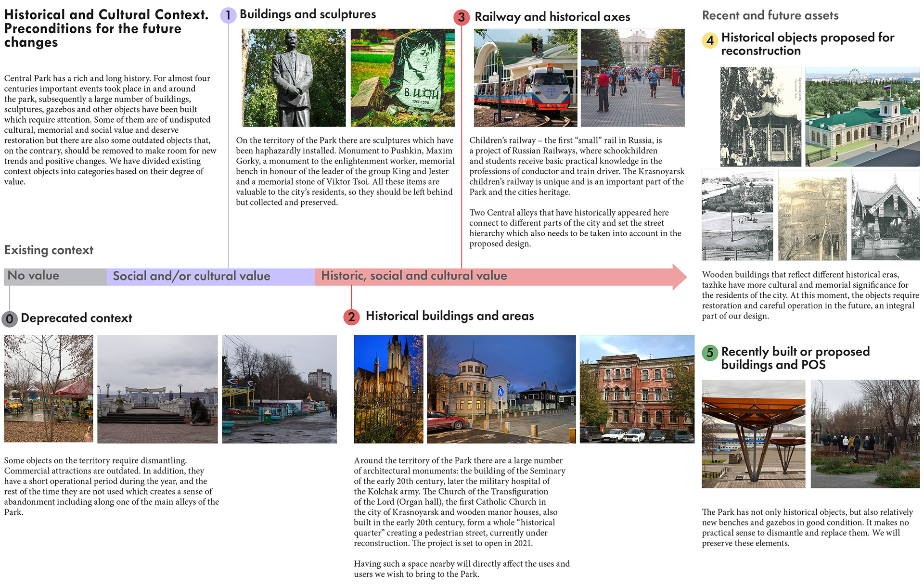Screen dimensions: 924x586
Task: Click 'Historical objects proposed for reconstruction' heading
Action: tap(808, 44)
